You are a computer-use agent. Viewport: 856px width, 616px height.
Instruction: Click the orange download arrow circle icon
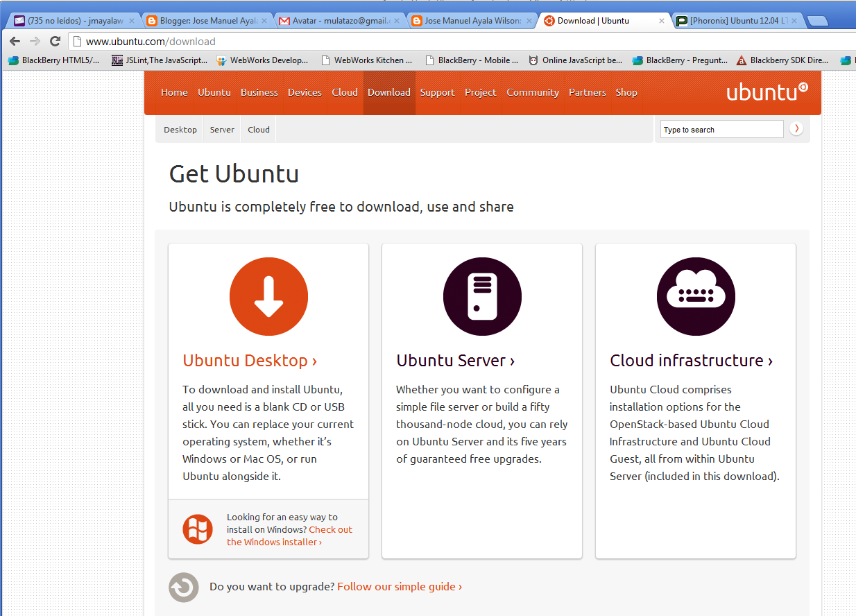pyautogui.click(x=268, y=296)
